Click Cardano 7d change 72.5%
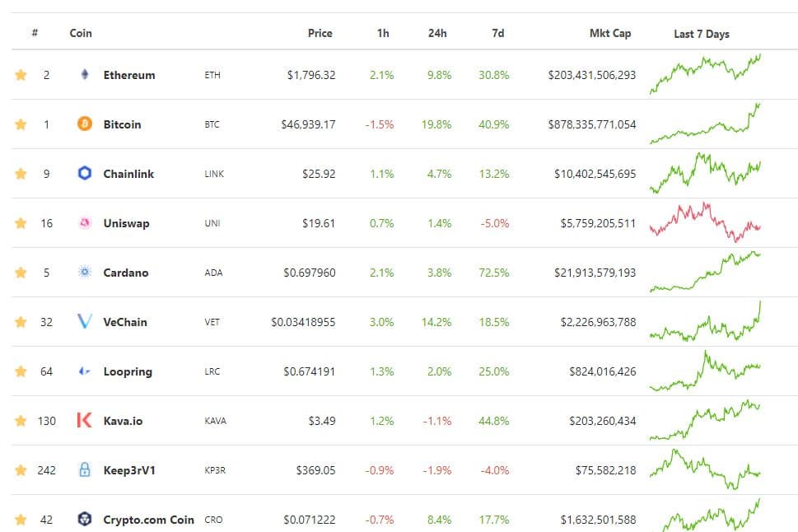 click(x=493, y=273)
